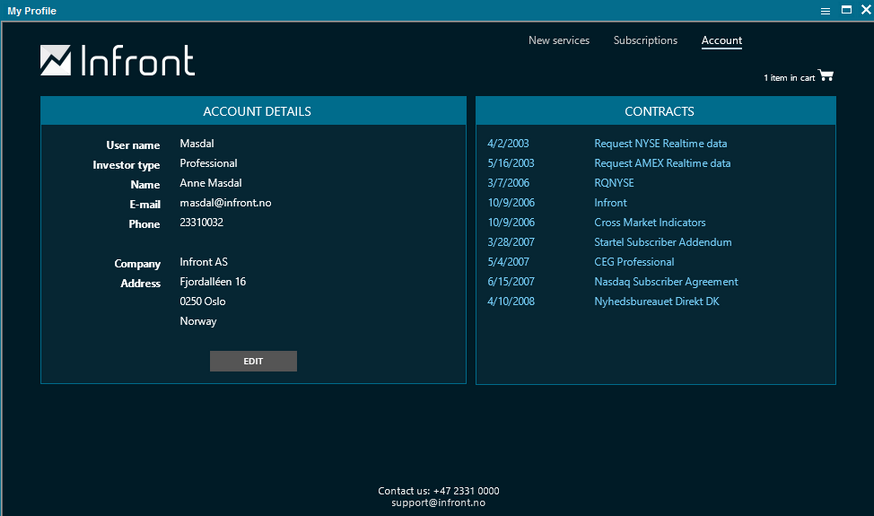Click the EDIT button
This screenshot has height=516, width=874.
pos(253,361)
